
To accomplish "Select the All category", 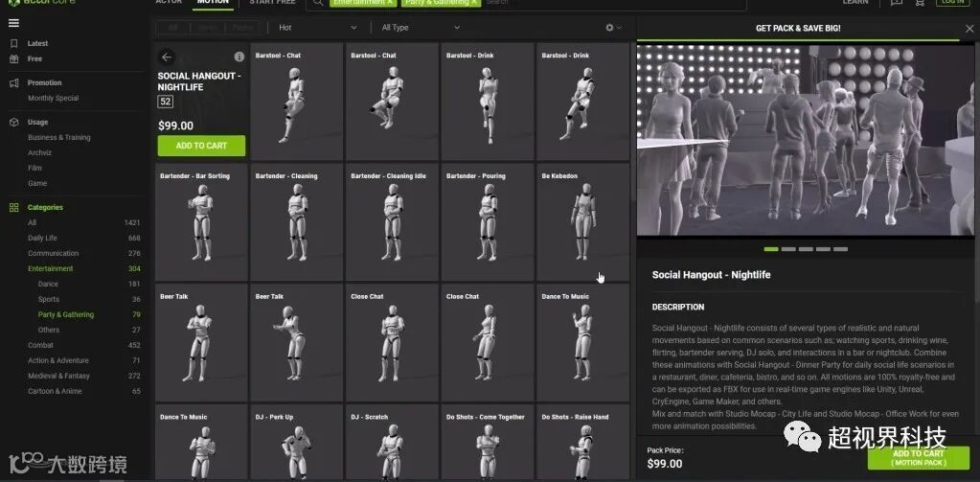I will [x=32, y=222].
